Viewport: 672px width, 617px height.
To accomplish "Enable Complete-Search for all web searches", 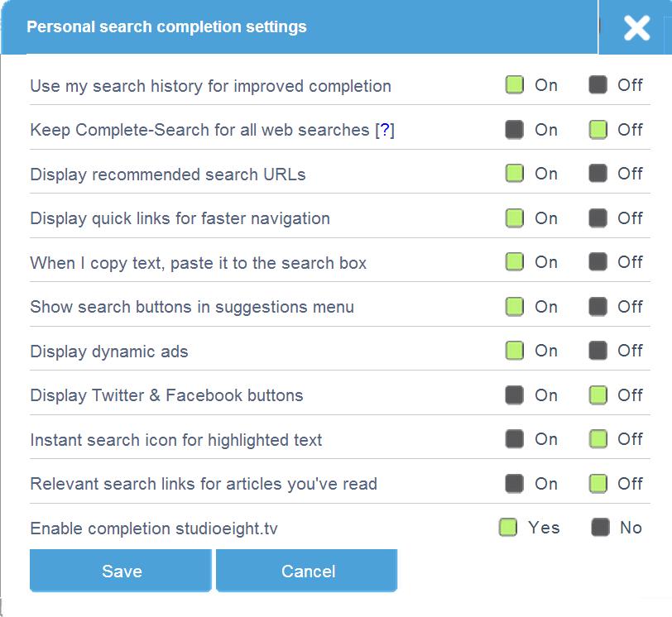I will pyautogui.click(x=515, y=130).
